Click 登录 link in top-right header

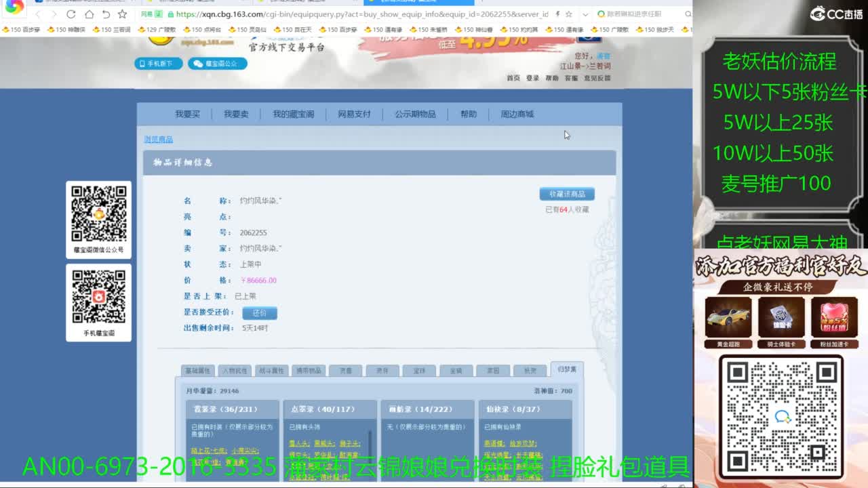(x=533, y=78)
